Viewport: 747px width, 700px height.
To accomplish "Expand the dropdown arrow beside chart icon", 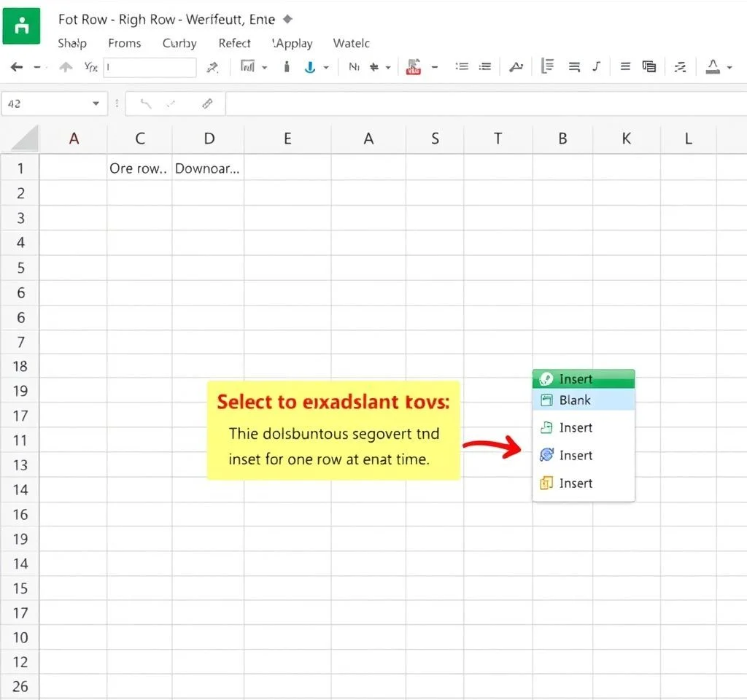I will [264, 67].
